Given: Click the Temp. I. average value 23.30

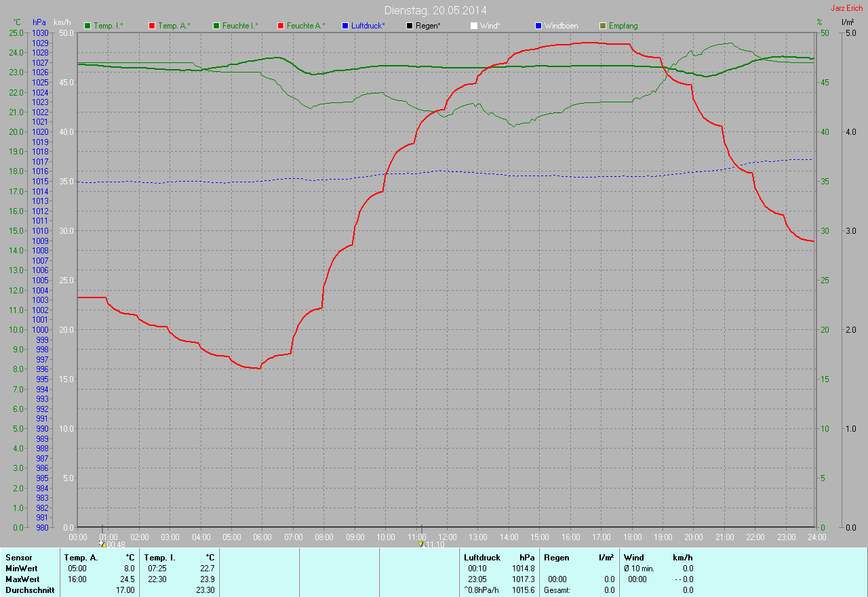Looking at the screenshot, I should [x=205, y=590].
